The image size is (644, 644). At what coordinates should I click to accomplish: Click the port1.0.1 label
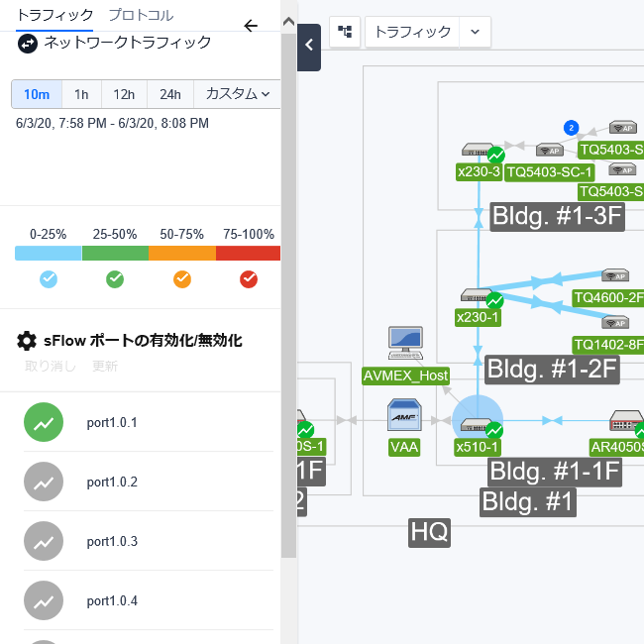tap(112, 423)
